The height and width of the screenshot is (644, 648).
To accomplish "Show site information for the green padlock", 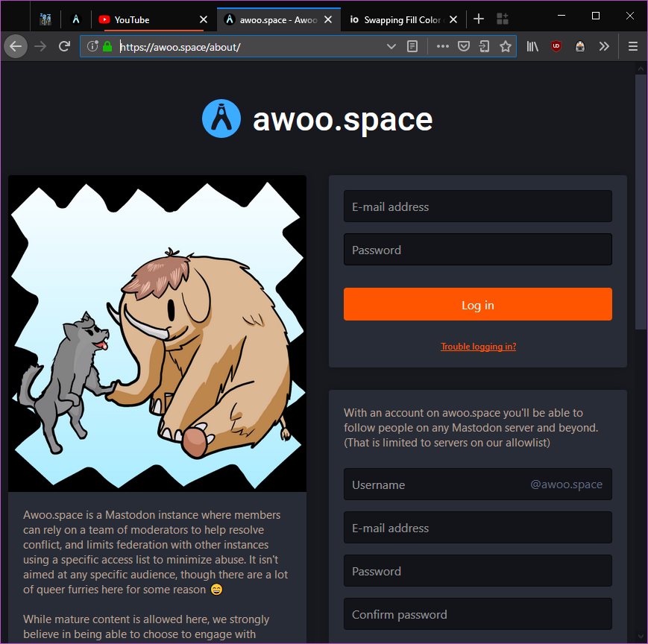I will (x=107, y=46).
